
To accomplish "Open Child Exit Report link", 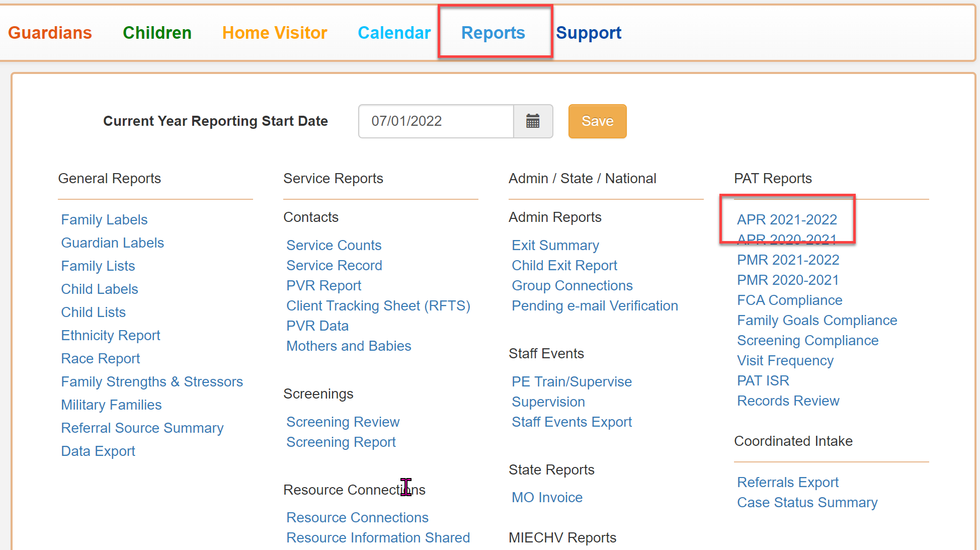I will (564, 266).
